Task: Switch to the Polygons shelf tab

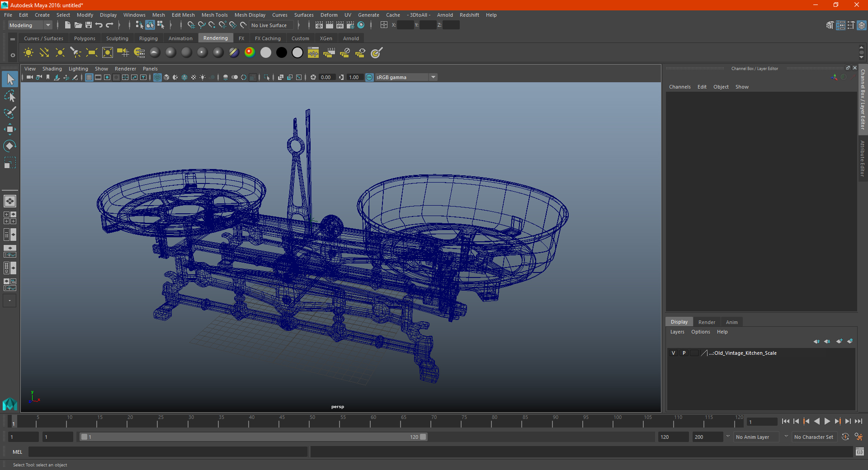Action: pos(85,38)
